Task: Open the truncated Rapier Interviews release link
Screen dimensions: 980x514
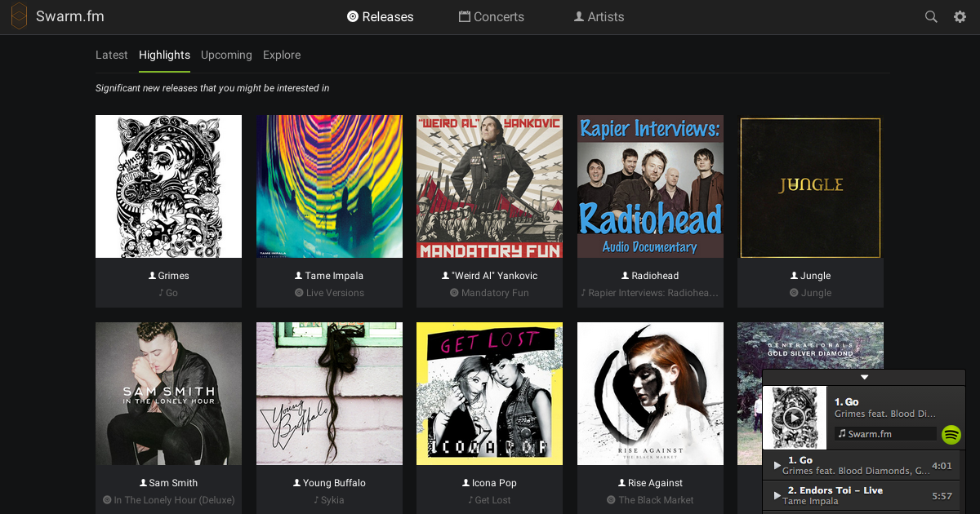Action: point(650,293)
